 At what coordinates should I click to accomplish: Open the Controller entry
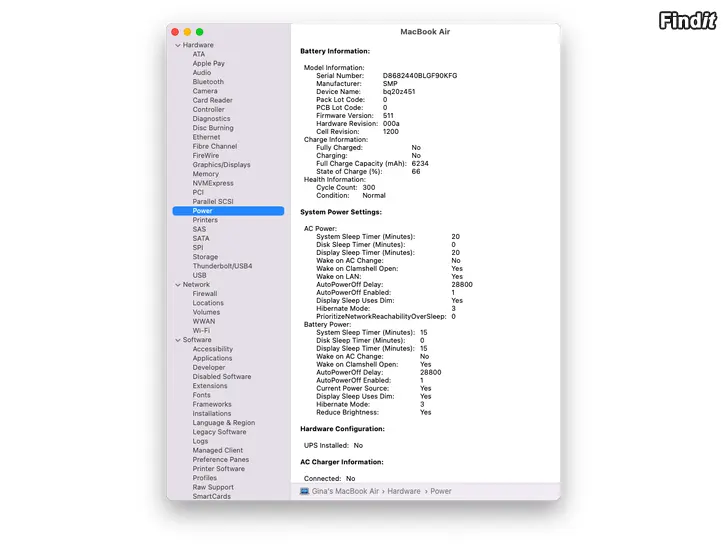click(208, 110)
